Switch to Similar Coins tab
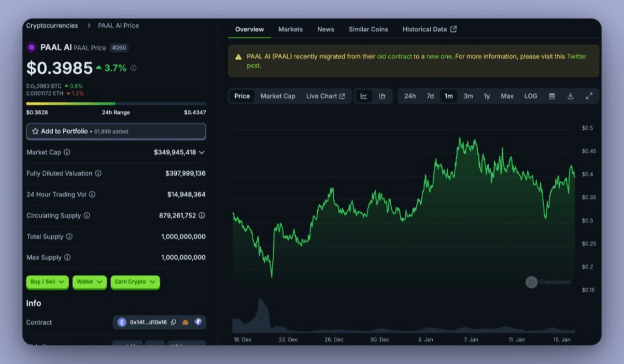624x364 pixels. coord(368,29)
